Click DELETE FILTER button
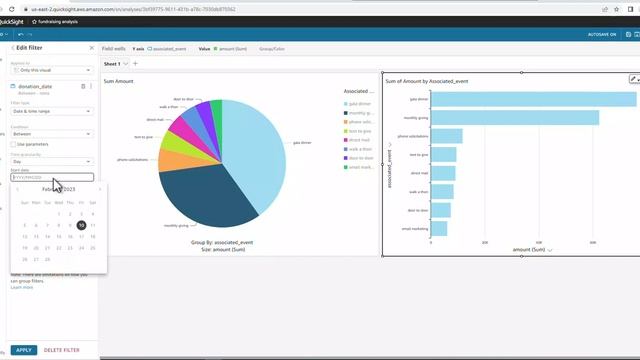640x360 pixels. pyautogui.click(x=62, y=350)
